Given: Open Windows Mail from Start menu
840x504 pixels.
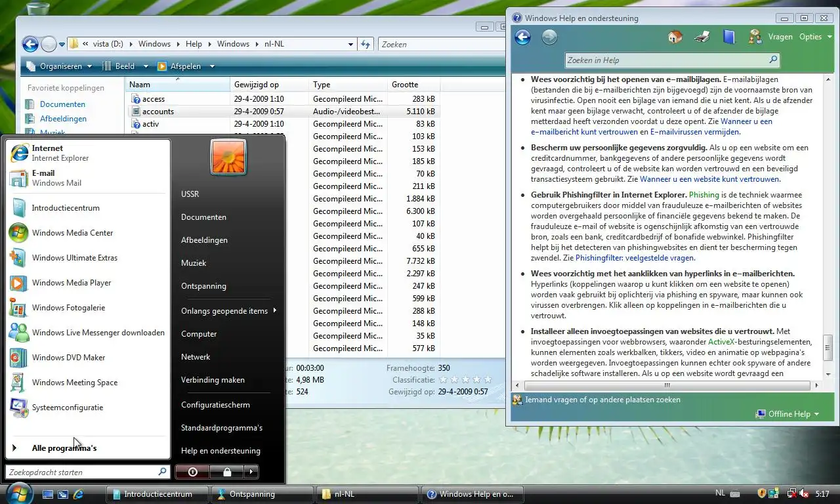Looking at the screenshot, I should click(x=88, y=178).
